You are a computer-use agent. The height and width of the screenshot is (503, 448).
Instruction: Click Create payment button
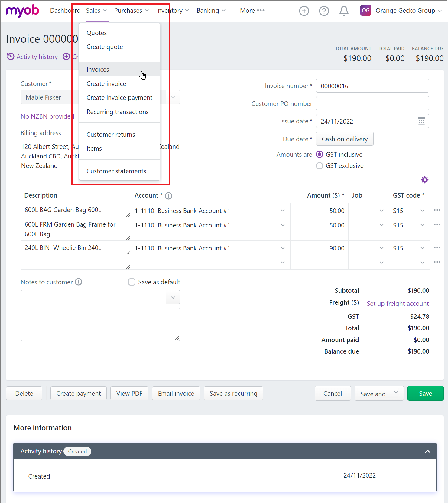click(x=79, y=393)
